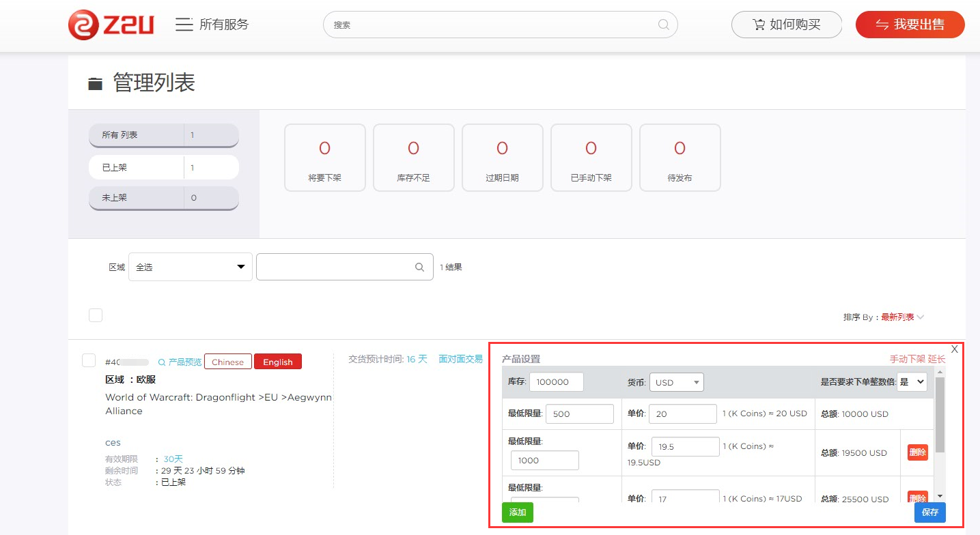980x535 pixels.
Task: Select the 未上架 list filter
Action: coord(163,198)
